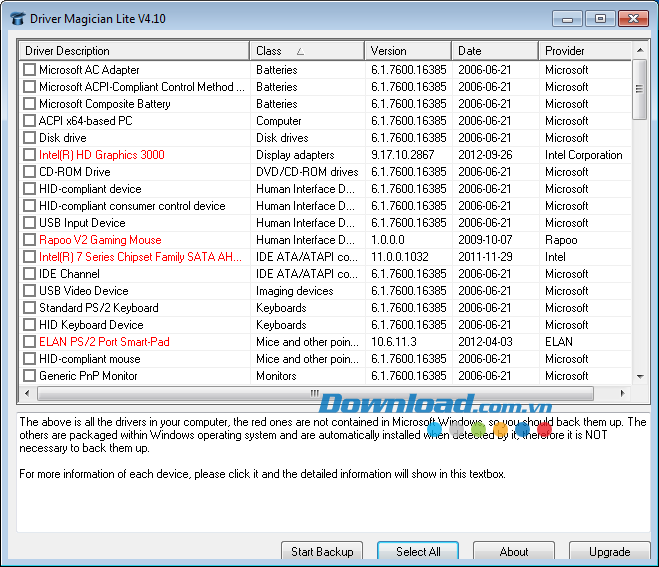The height and width of the screenshot is (567, 659).
Task: Click the Imaging devices class cell
Action: (x=295, y=290)
